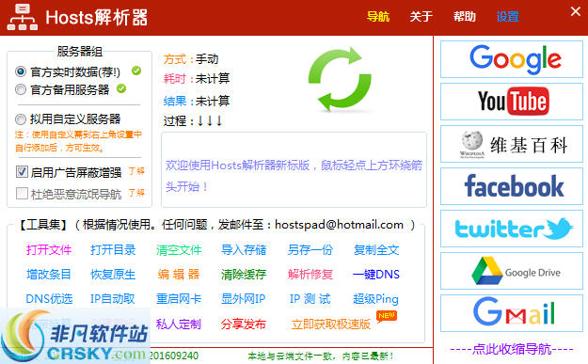The image size is (588, 364).
Task: Click 了解 link next to 杜绝恶意流氓导航
Action: pos(136,193)
